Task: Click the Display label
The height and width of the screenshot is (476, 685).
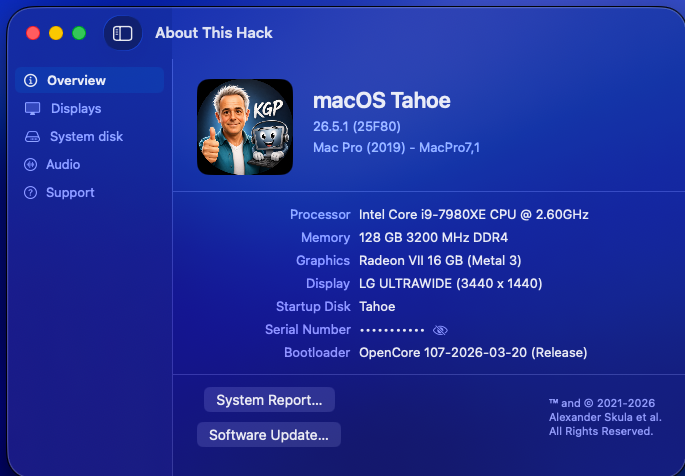Action: pos(328,284)
